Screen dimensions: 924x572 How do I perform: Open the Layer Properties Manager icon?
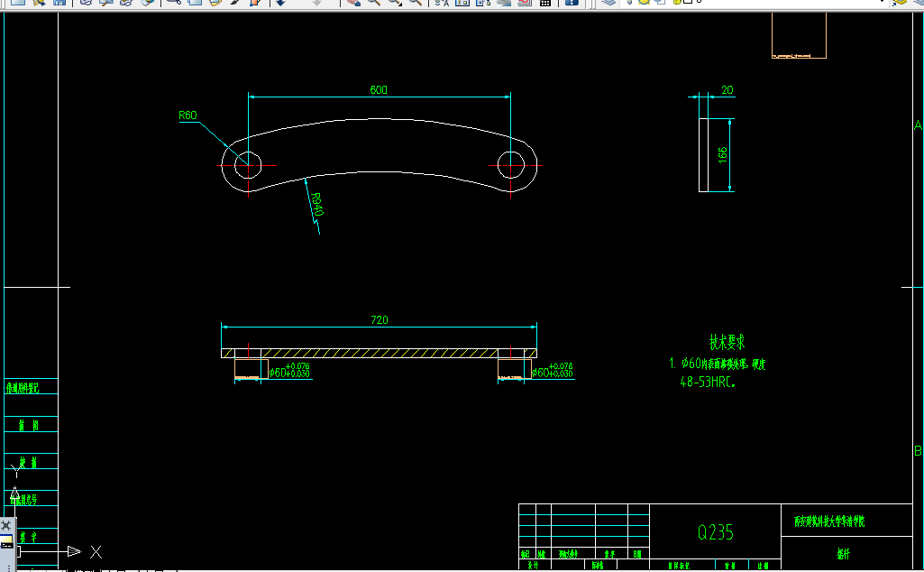coord(608,3)
